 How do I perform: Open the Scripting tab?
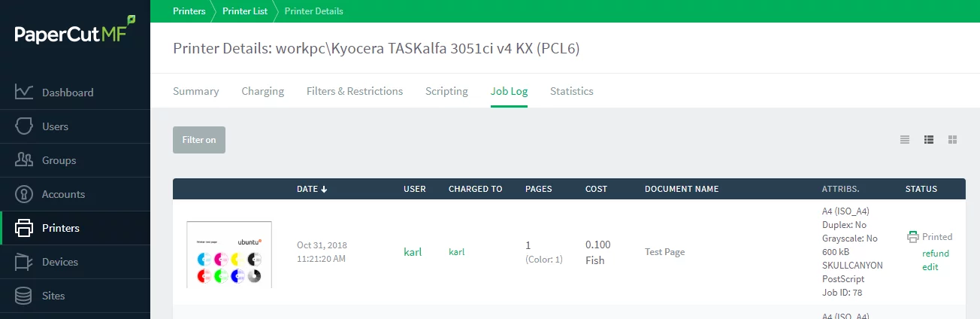(x=446, y=91)
